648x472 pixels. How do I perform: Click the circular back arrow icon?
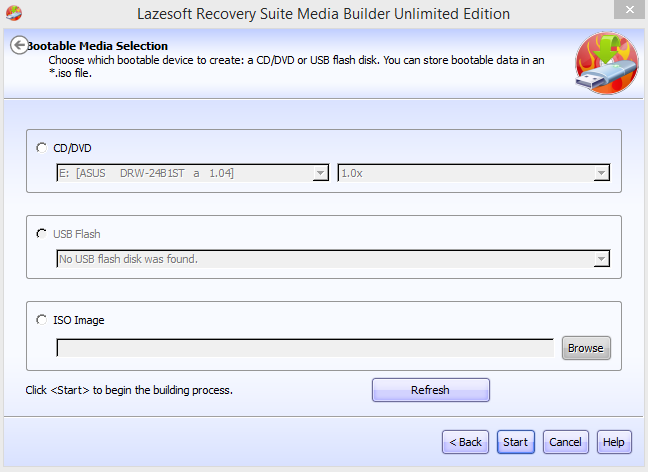[19, 45]
